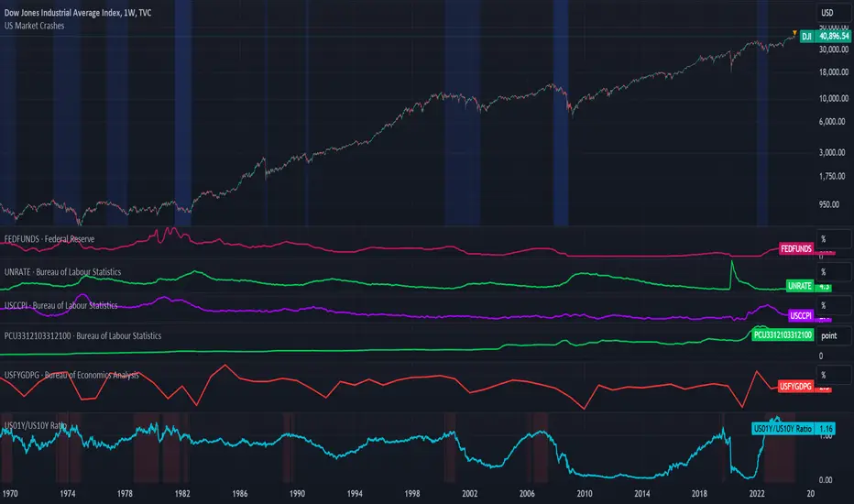Select the 'USCCPI · Bureau of Labour Statistics' legend
854x504 pixels.
61,305
